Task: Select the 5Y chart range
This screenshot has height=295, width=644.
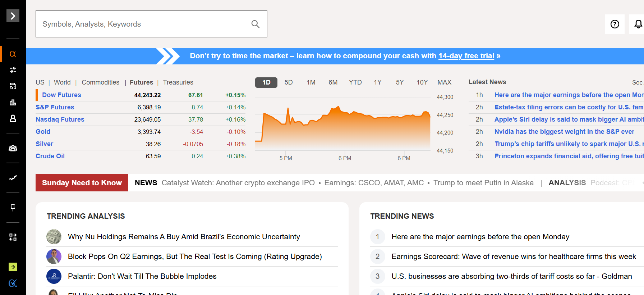Action: tap(400, 82)
